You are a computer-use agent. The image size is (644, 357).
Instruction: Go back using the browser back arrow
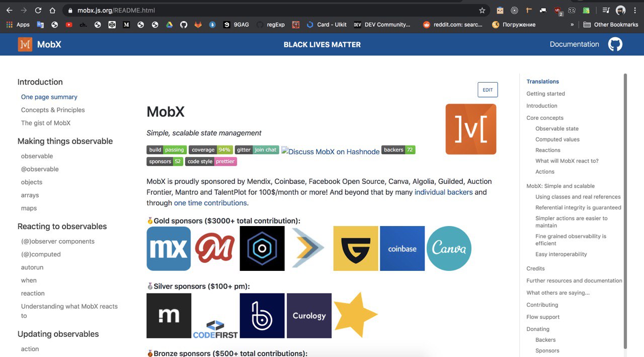point(9,10)
